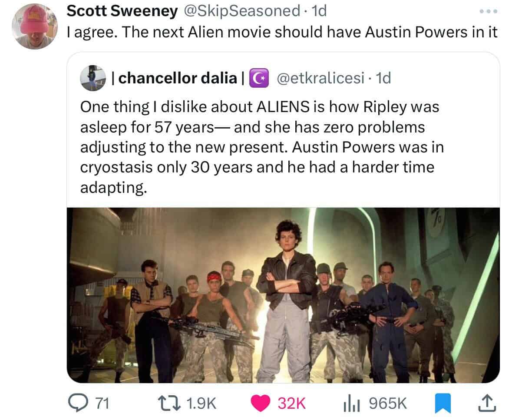
Task: Click the 1d timestamp on Scott's tweet
Action: pos(319,11)
